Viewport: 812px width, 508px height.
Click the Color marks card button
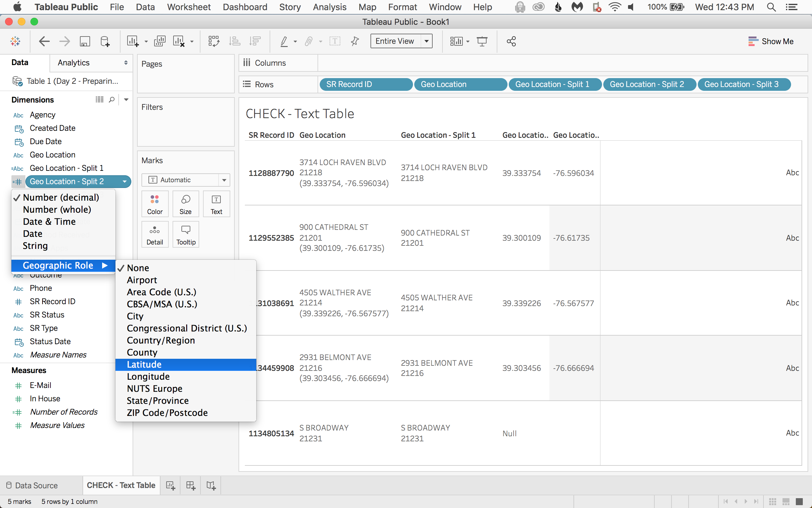point(155,204)
